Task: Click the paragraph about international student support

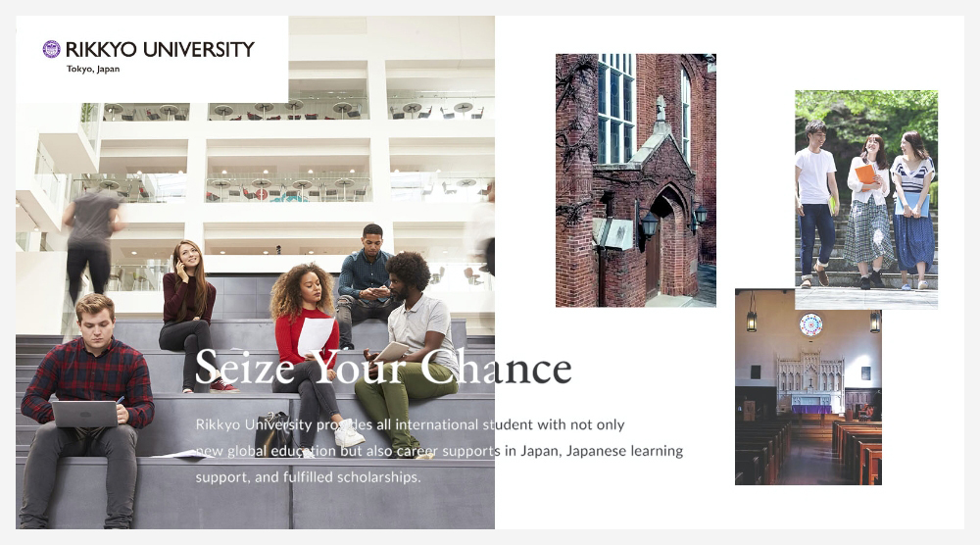Action: (x=439, y=451)
